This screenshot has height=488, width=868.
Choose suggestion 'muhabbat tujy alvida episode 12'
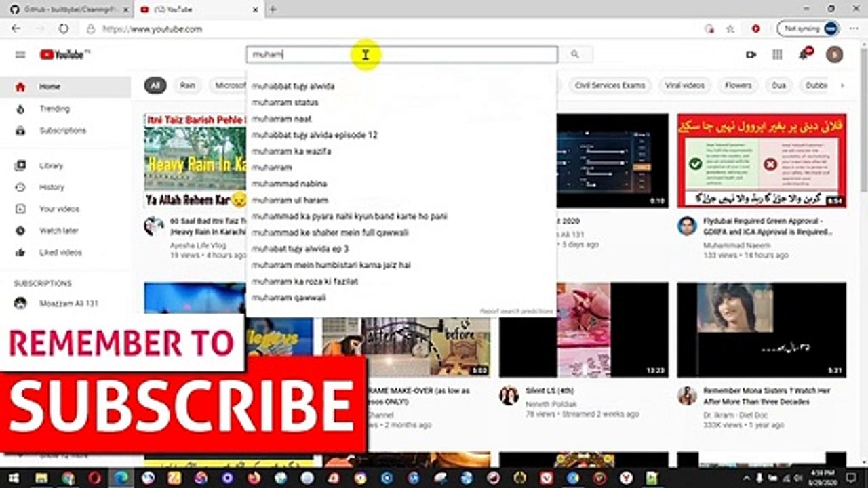coord(401,135)
